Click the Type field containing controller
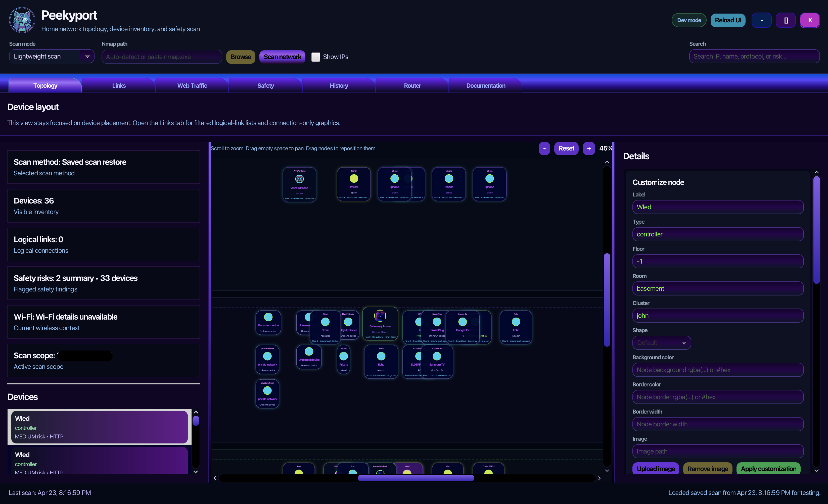This screenshot has width=828, height=504. 718,234
